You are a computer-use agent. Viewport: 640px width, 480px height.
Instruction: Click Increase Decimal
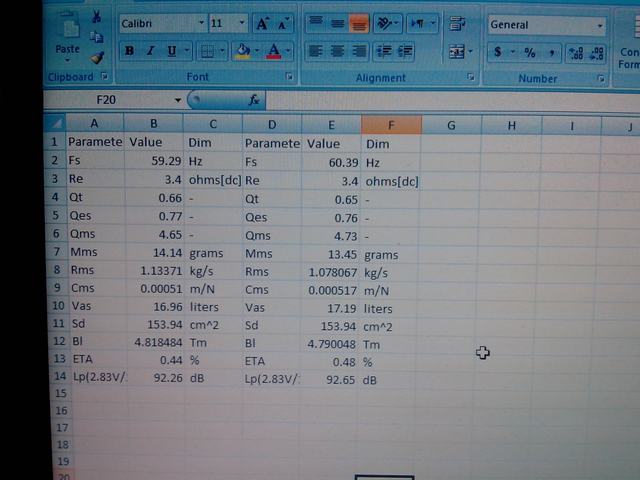576,53
